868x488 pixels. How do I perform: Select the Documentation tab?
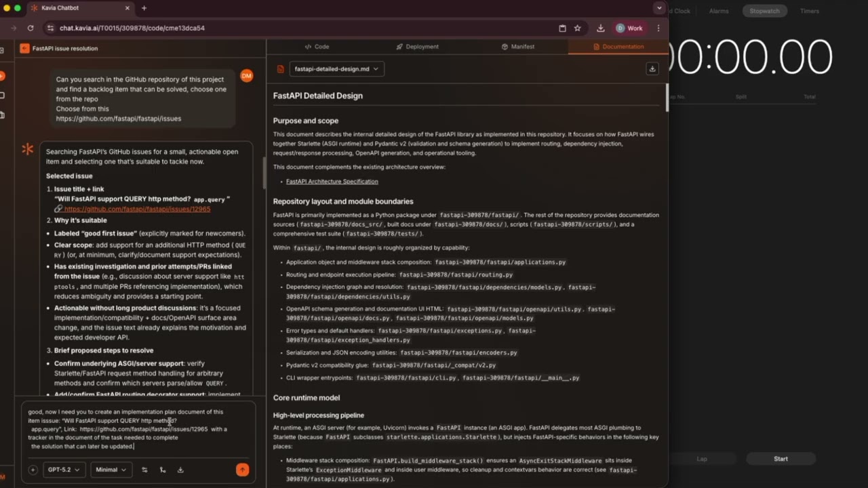click(x=618, y=47)
